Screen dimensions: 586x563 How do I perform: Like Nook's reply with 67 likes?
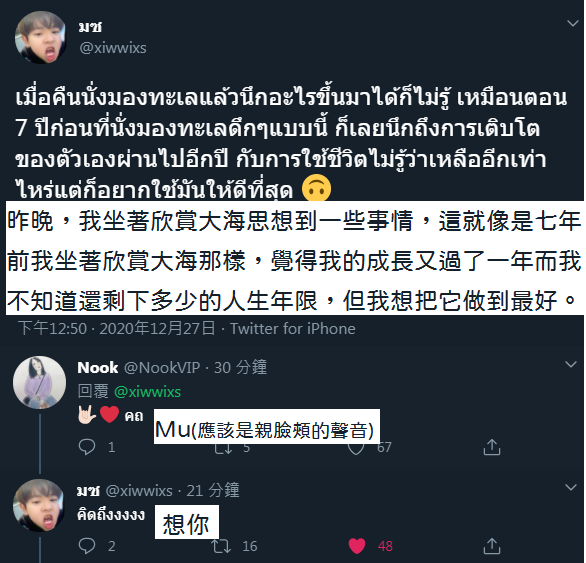tap(356, 448)
